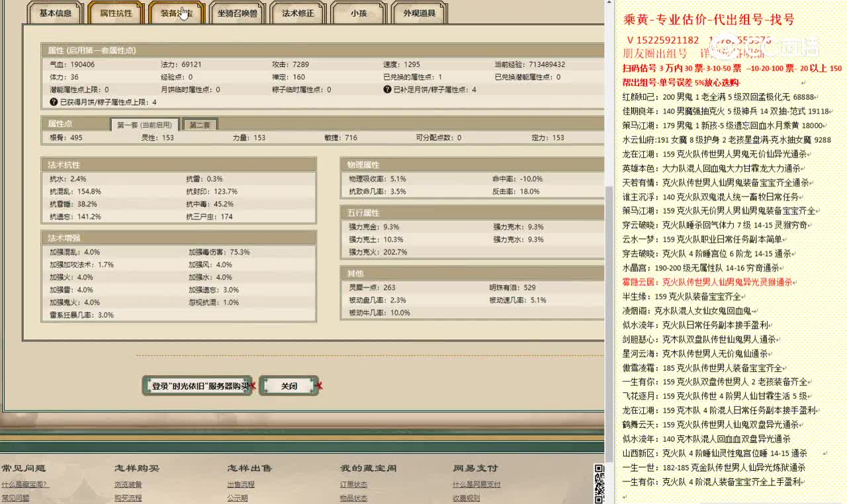
Task: Select 攻击: 7289 value
Action: [290, 65]
